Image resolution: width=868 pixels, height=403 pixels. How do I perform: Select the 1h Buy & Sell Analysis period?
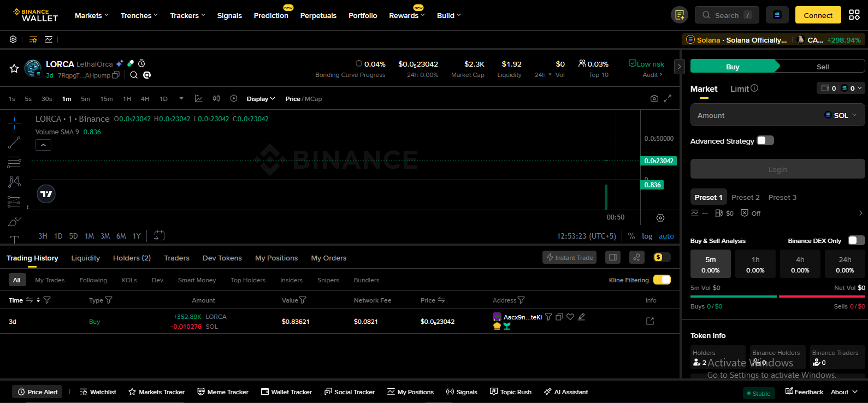point(755,264)
